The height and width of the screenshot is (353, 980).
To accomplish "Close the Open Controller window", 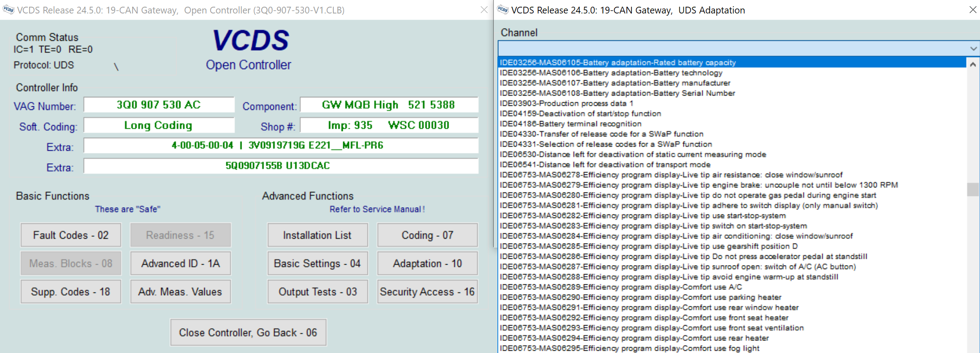I will [484, 10].
